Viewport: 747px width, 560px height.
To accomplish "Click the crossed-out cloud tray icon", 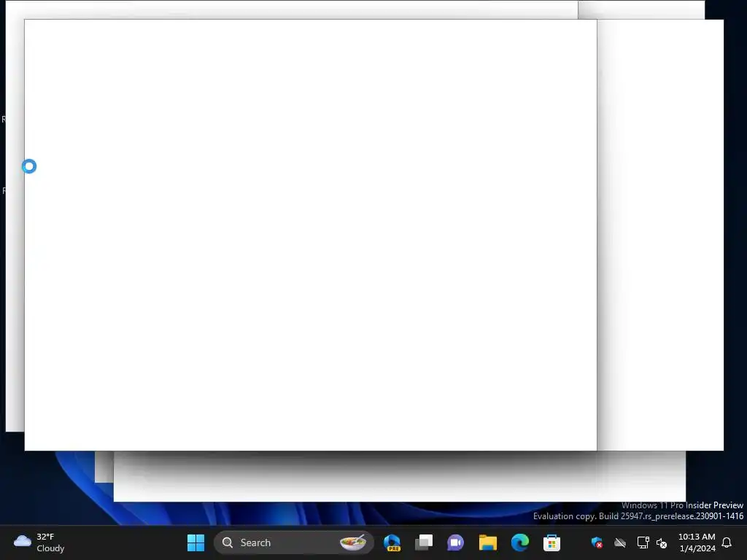I will (620, 542).
